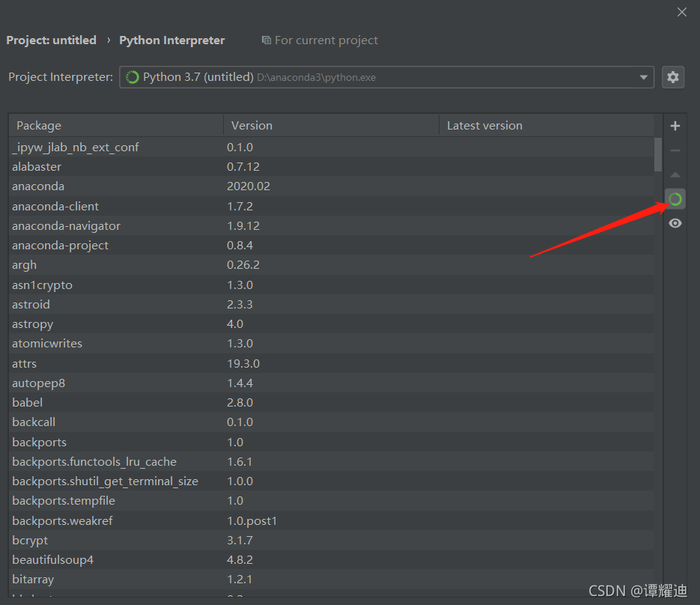Open the Python 3.7 (untitled) interpreter combo box
This screenshot has height=605, width=700.
point(386,77)
